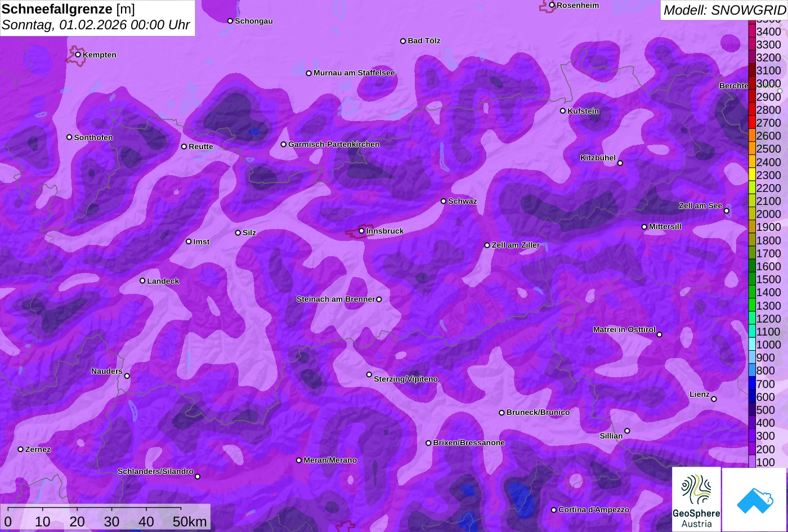
Task: Click the 20 scale bar label
Action: pyautogui.click(x=77, y=522)
